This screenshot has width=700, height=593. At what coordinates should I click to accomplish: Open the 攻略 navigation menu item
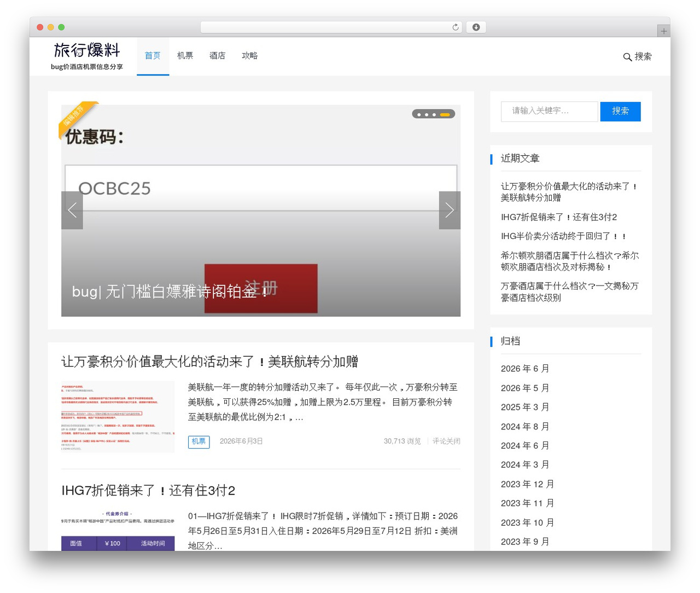point(250,56)
